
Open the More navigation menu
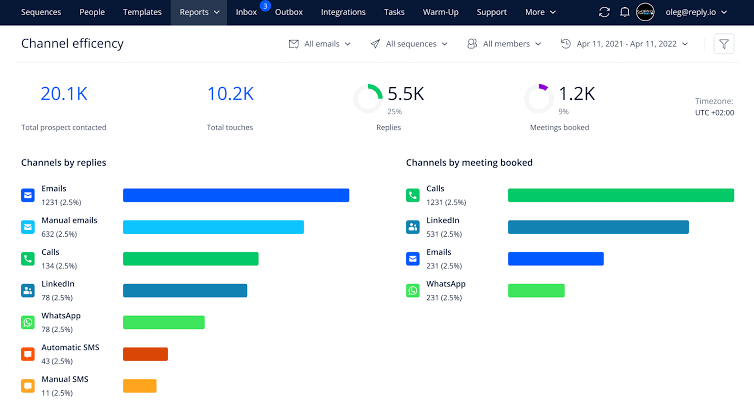pos(540,12)
